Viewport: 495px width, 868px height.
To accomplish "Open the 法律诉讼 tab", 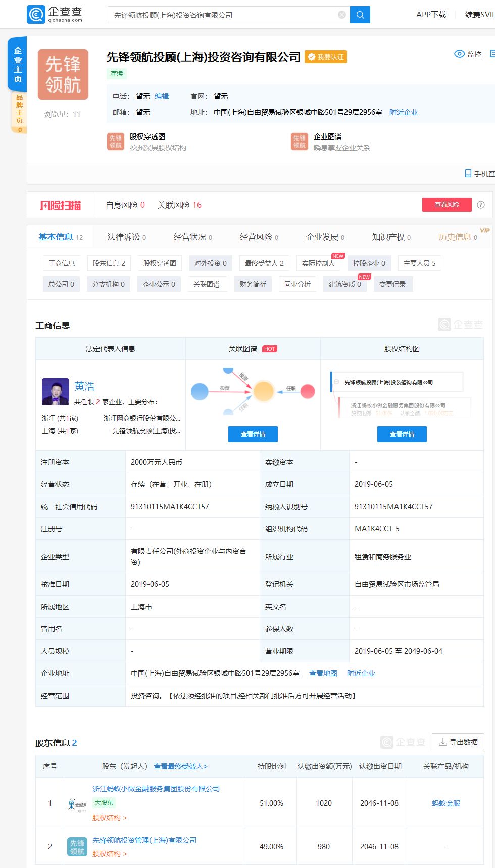I will pos(127,237).
